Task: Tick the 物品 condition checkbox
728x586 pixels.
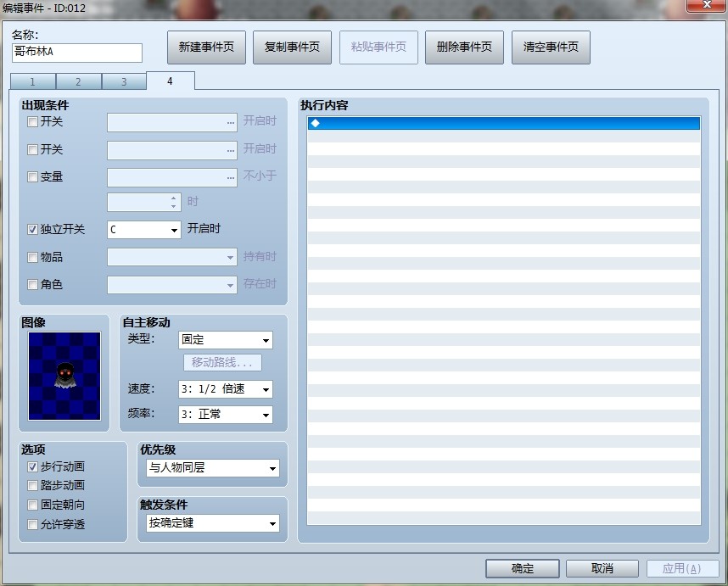Action: click(32, 257)
